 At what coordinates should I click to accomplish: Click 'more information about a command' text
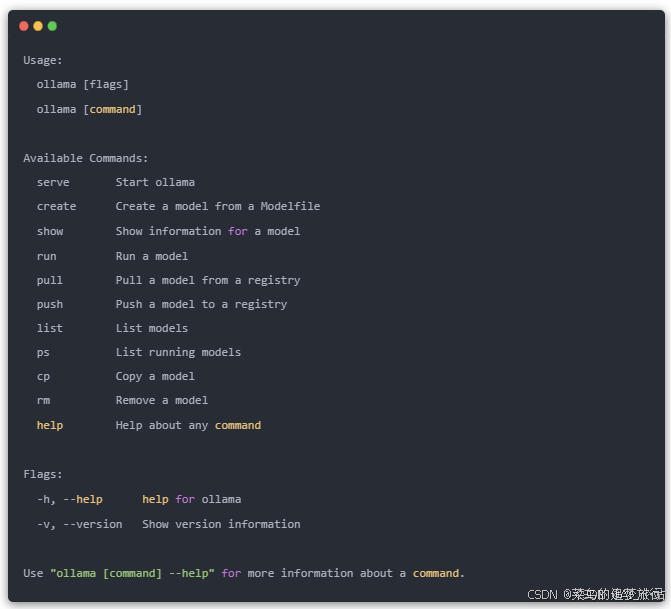click(x=356, y=573)
